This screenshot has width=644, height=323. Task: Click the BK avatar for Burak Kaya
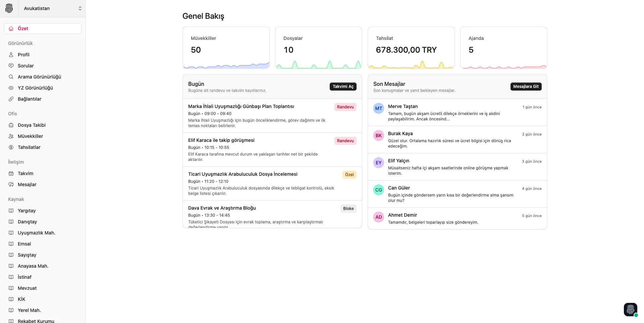coord(379,136)
